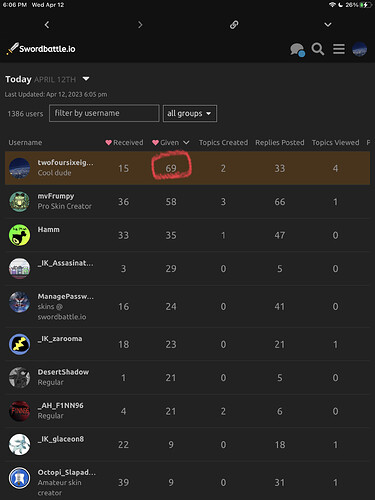
Task: Go back with the browser back arrow
Action: point(47,25)
